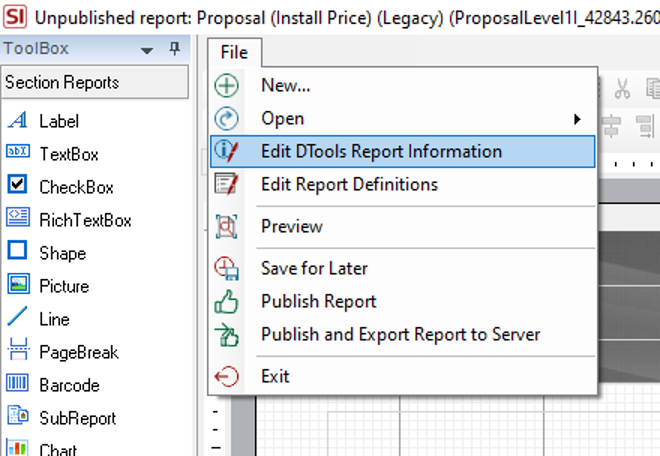The height and width of the screenshot is (456, 660).
Task: Select Publish Report menu entry
Action: click(402, 301)
